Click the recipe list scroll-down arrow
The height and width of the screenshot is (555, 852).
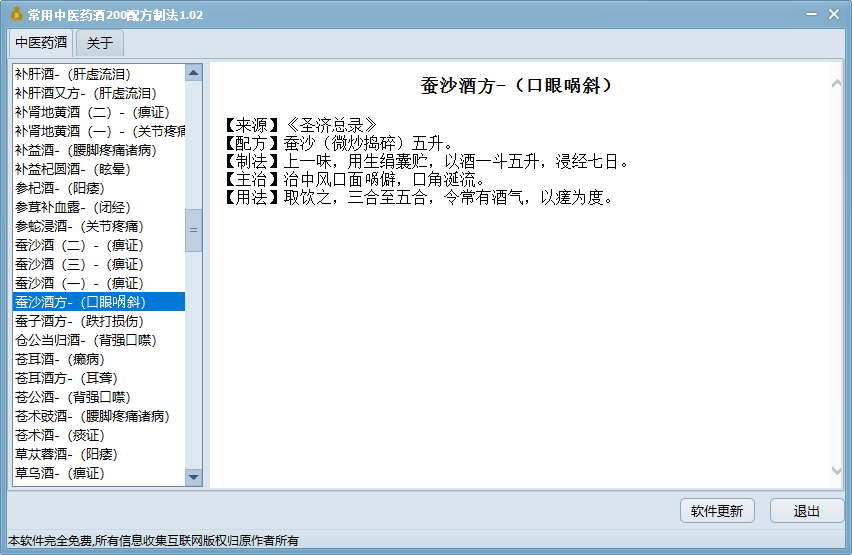coord(194,478)
